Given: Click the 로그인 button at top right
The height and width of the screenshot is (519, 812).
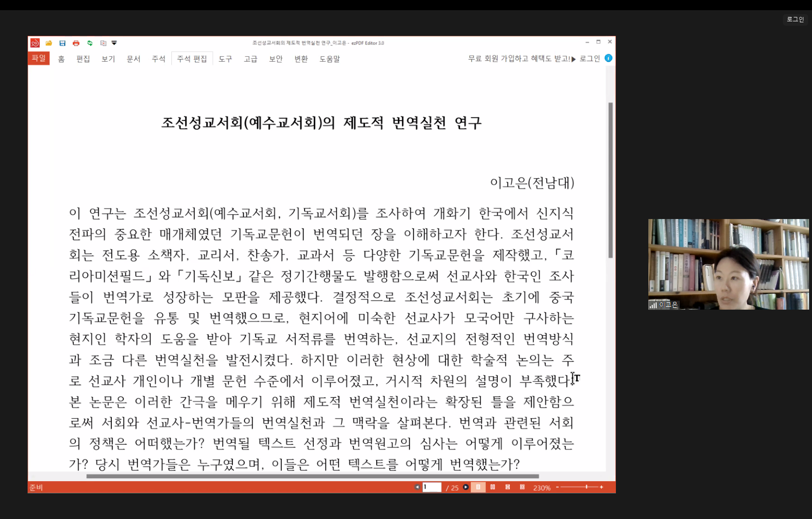Looking at the screenshot, I should click(795, 19).
